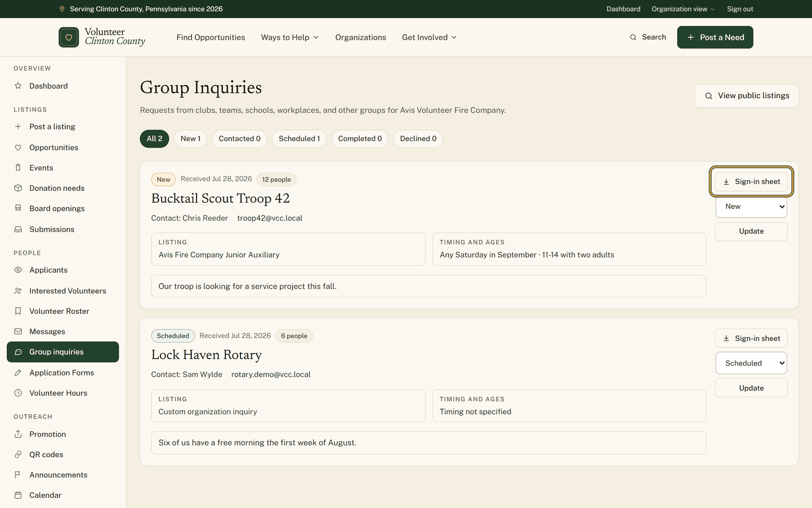Image resolution: width=812 pixels, height=508 pixels.
Task: Click the flag icon beside Announcements
Action: click(x=18, y=474)
